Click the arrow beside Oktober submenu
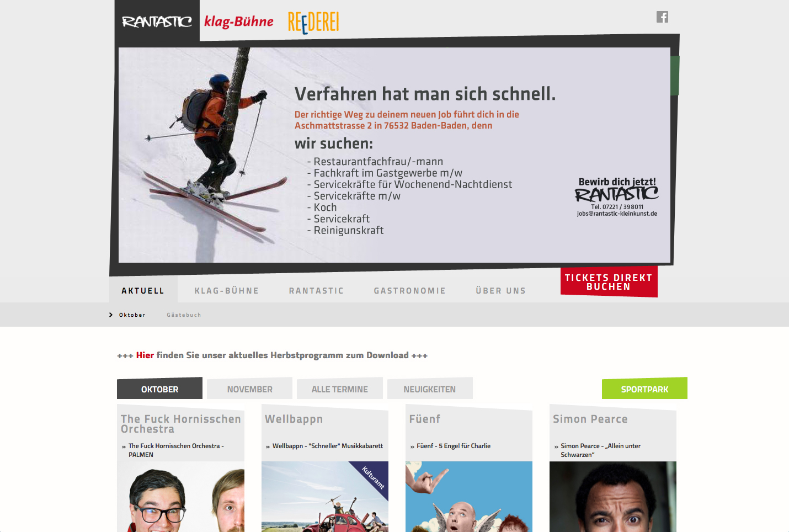Viewport: 789px width, 532px height. tap(111, 315)
